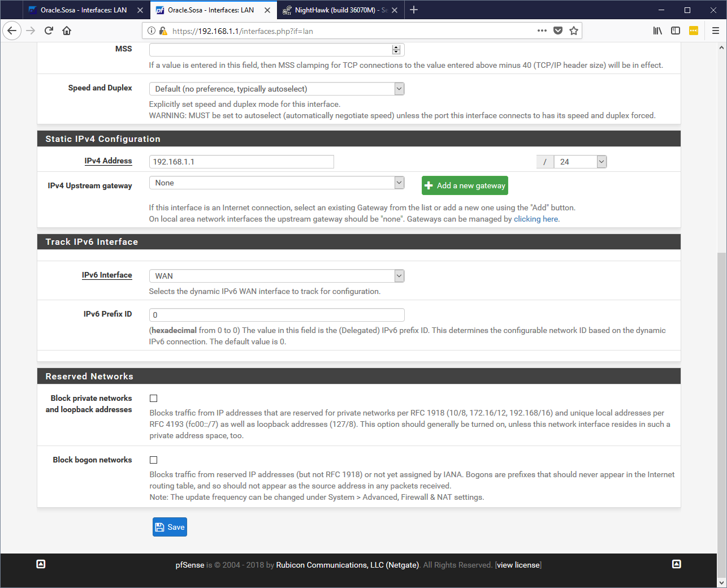
Task: Open the Library bookshelf icon
Action: (657, 31)
